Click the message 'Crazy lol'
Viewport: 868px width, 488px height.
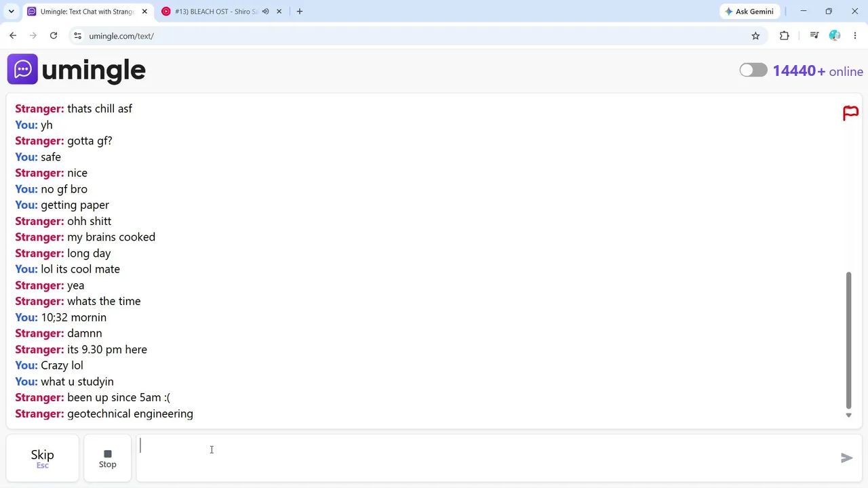click(x=62, y=365)
